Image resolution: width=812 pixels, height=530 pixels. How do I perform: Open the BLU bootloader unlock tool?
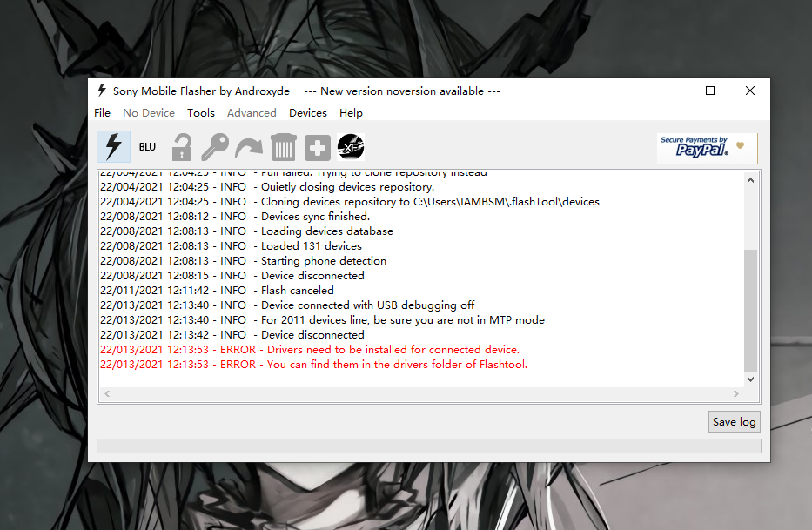pos(147,146)
